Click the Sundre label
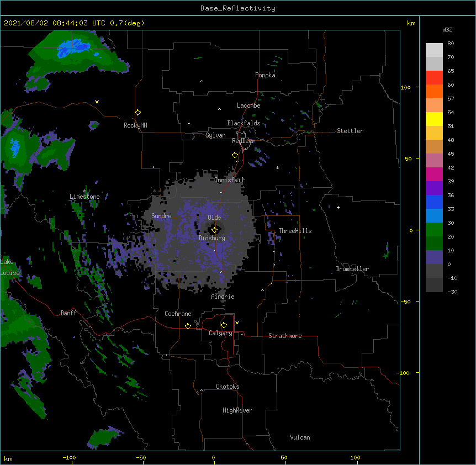476x465 pixels. pyautogui.click(x=161, y=216)
